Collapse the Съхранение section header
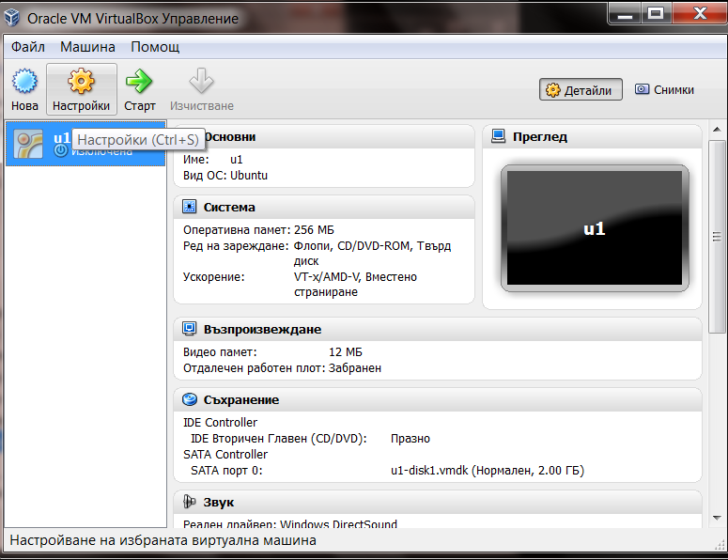Viewport: 728px width, 560px height. coord(240,400)
